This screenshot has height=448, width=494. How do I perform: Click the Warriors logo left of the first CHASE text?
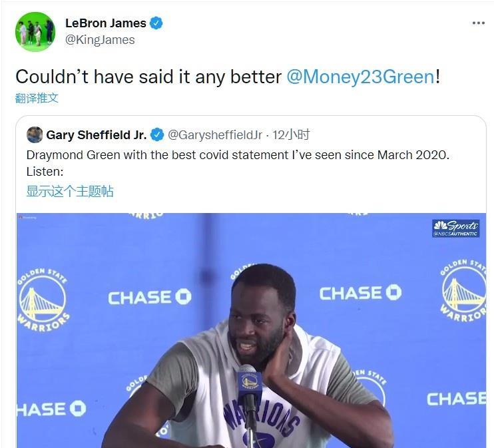click(43, 300)
